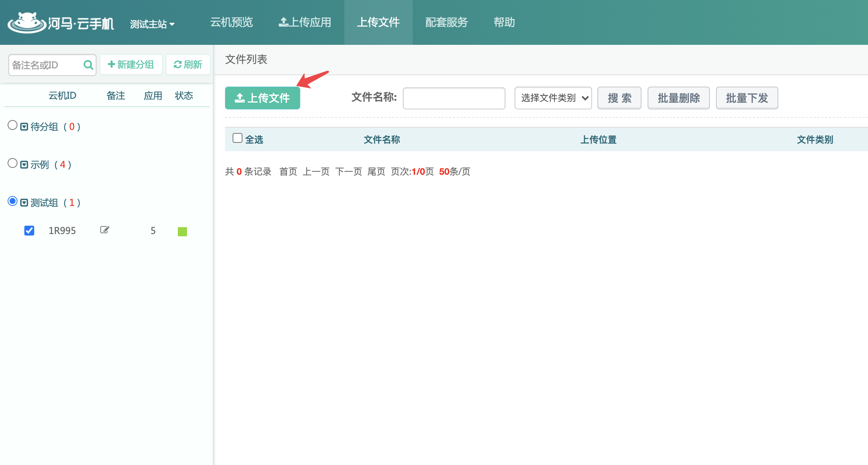Click the 批量删除 button
This screenshot has height=465, width=868.
679,98
